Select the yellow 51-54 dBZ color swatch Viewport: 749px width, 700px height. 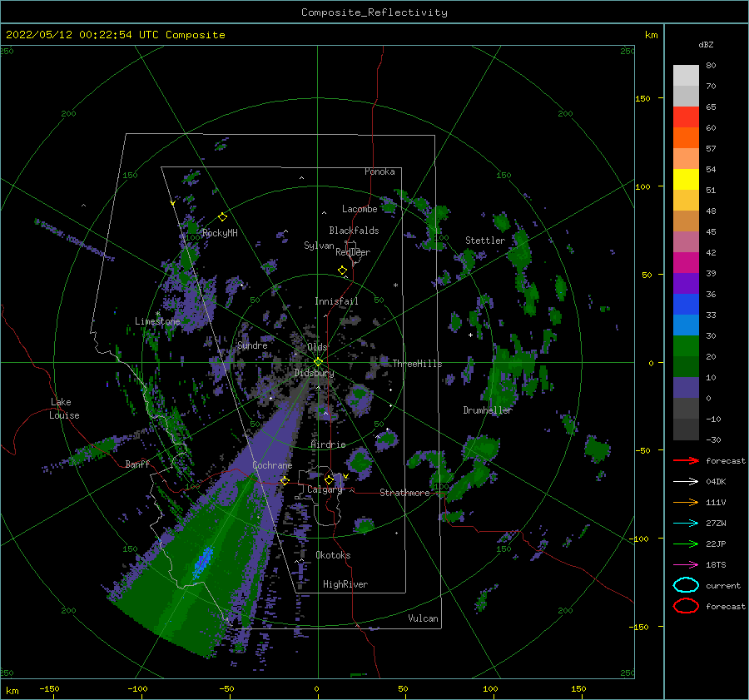[x=686, y=180]
